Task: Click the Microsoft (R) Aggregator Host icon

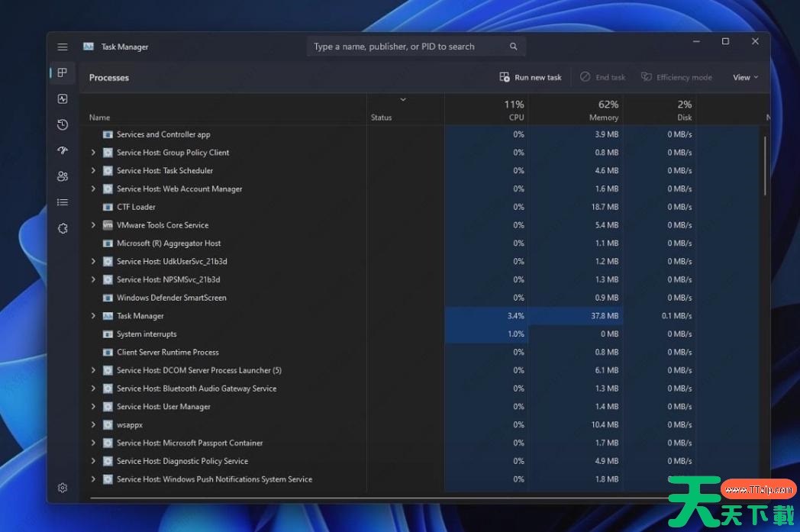Action: [x=108, y=243]
